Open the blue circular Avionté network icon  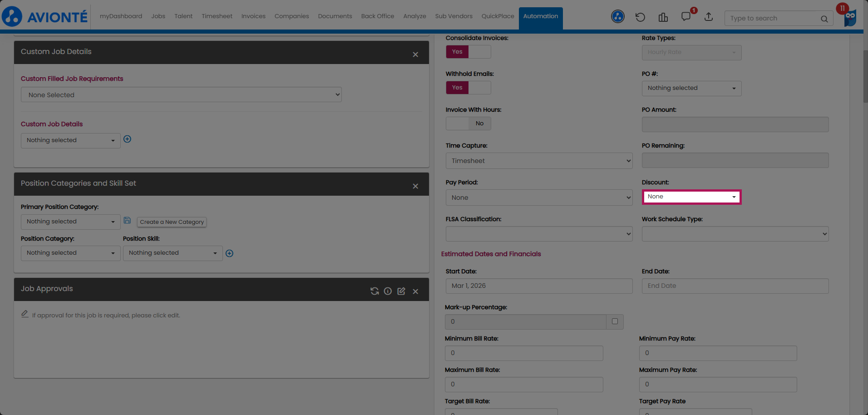(617, 17)
